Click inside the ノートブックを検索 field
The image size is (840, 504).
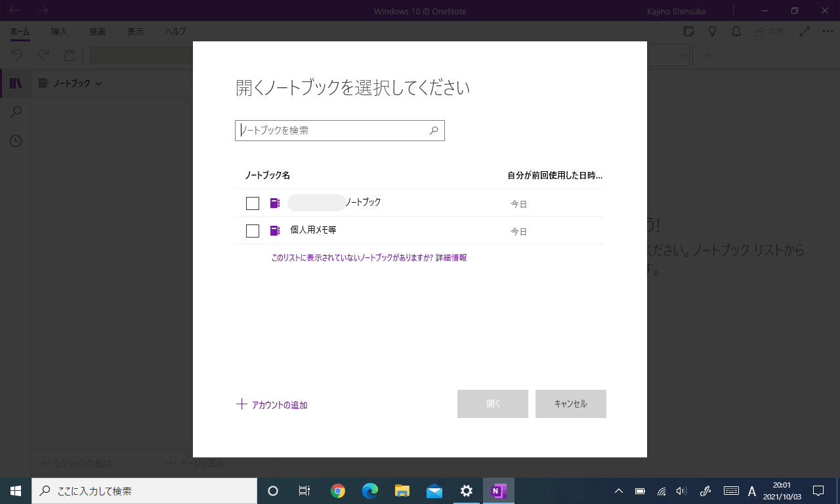(331, 131)
